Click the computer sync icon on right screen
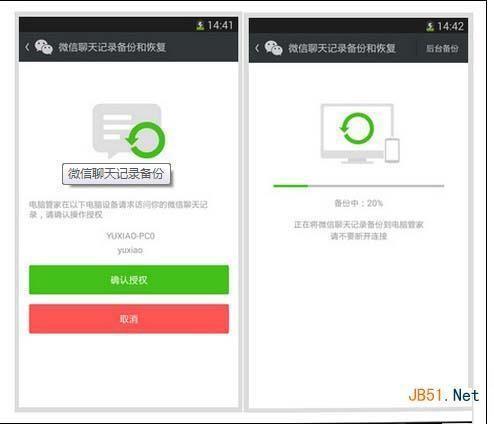This screenshot has height=424, width=494. [x=357, y=133]
